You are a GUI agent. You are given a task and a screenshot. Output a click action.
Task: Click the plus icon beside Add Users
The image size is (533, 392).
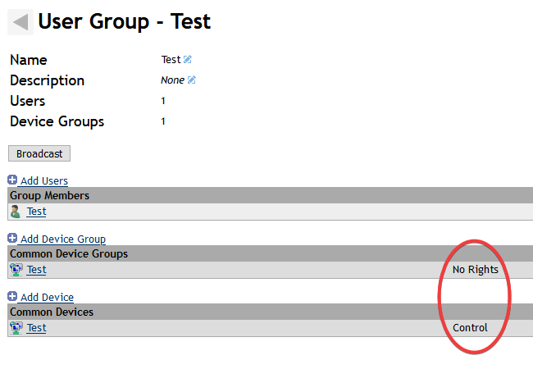[x=12, y=180]
